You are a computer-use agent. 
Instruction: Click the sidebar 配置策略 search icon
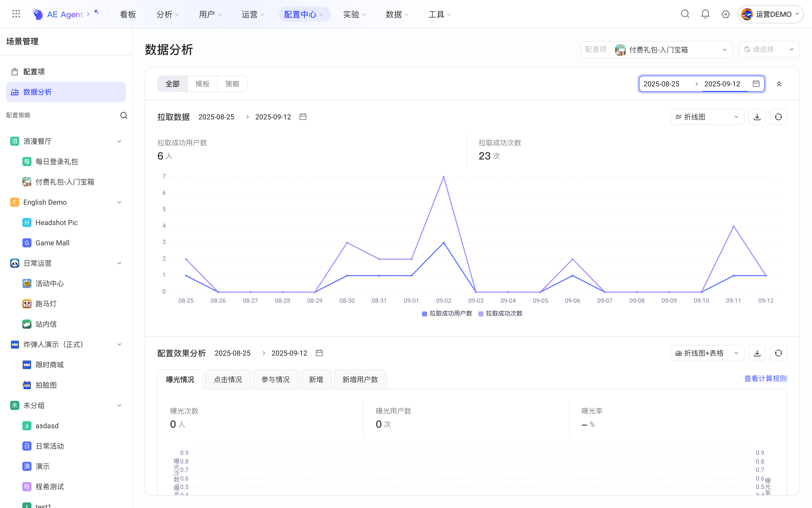coord(124,116)
